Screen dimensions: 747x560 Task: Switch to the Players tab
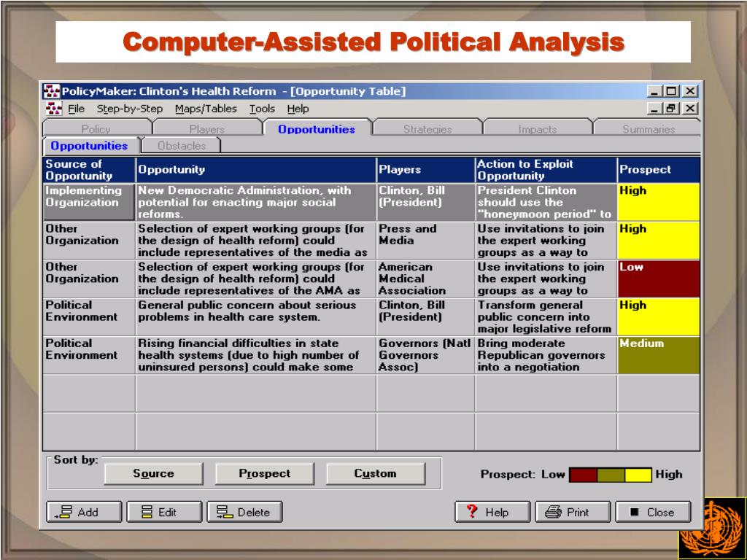tap(206, 128)
